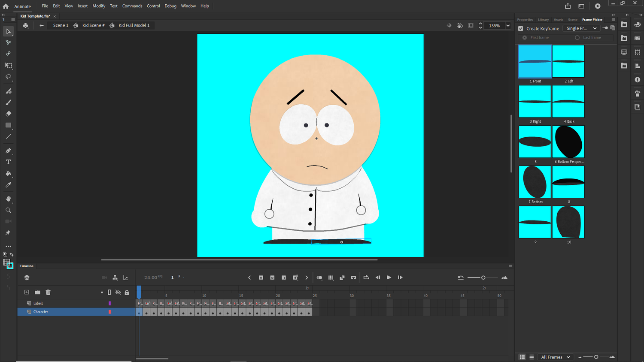The image size is (644, 362).
Task: Play the animation from the timeline controls
Action: click(x=389, y=278)
